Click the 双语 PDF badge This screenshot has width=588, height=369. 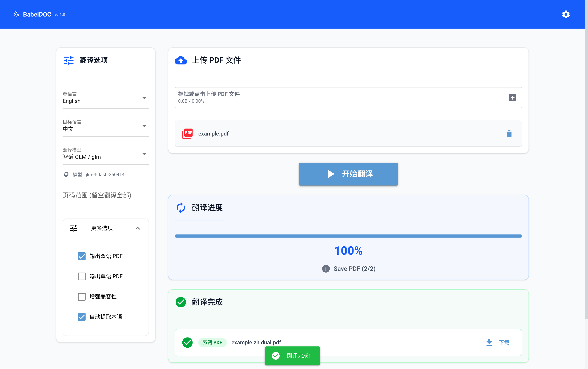coord(212,342)
